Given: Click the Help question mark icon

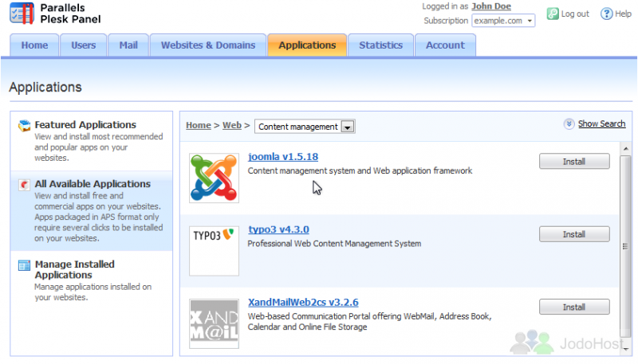Looking at the screenshot, I should click(x=606, y=14).
